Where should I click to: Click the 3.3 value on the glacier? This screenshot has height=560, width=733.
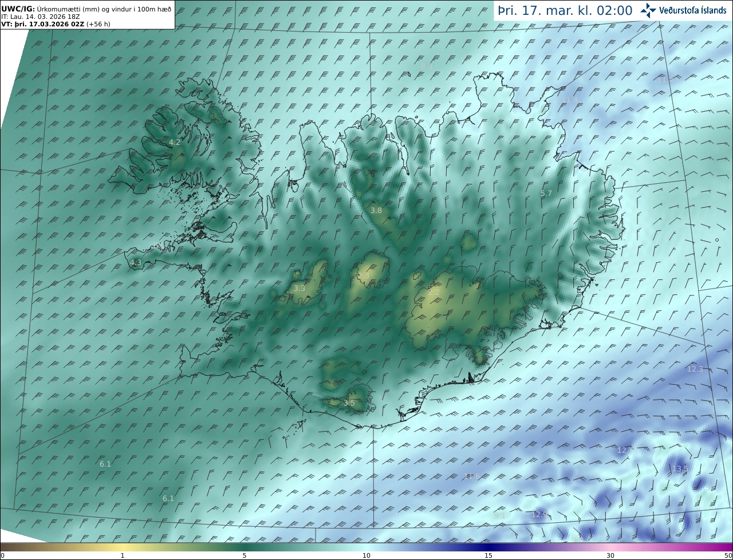299,289
